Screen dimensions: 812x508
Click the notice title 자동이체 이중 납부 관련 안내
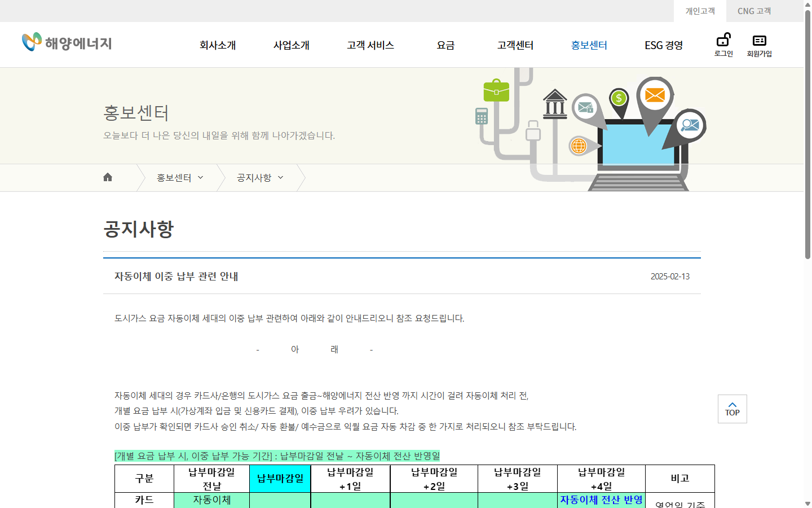(x=176, y=276)
